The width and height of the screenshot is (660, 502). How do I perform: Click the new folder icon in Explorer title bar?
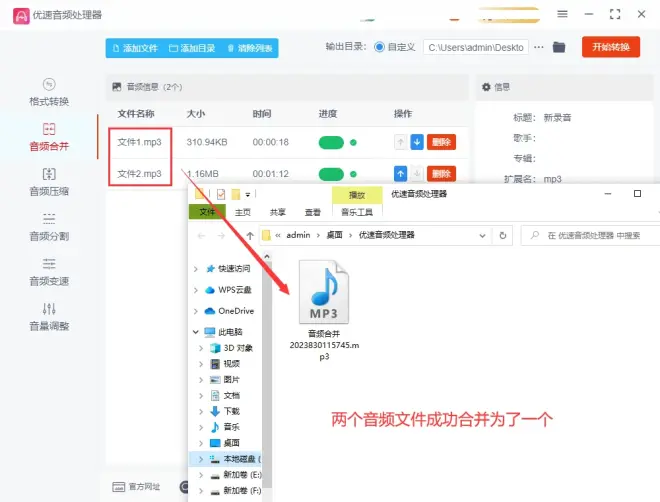click(x=236, y=194)
